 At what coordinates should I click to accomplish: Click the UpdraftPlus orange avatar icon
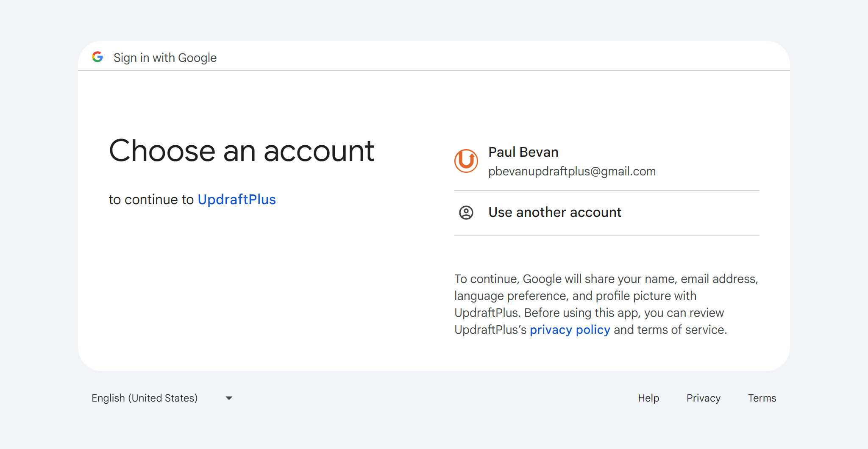[466, 161]
